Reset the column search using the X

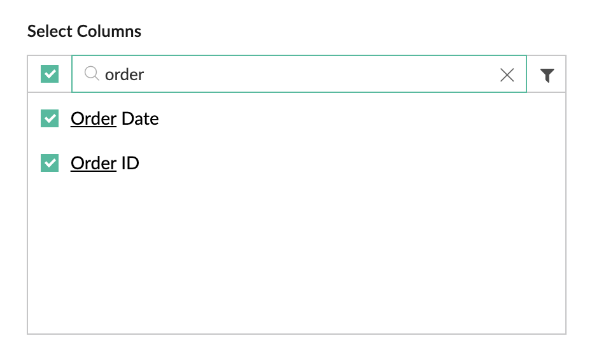pos(507,75)
